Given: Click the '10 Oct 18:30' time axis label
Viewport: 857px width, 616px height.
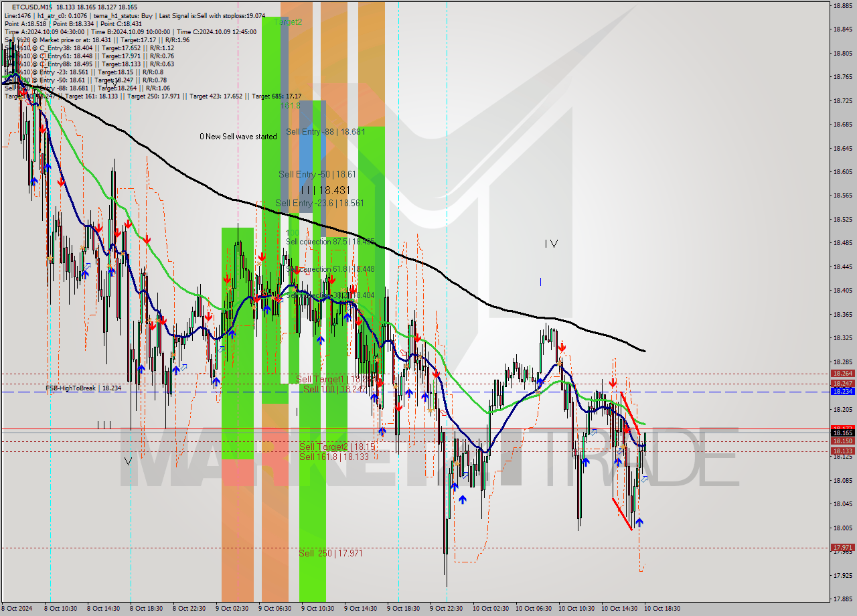Looking at the screenshot, I should 662,609.
